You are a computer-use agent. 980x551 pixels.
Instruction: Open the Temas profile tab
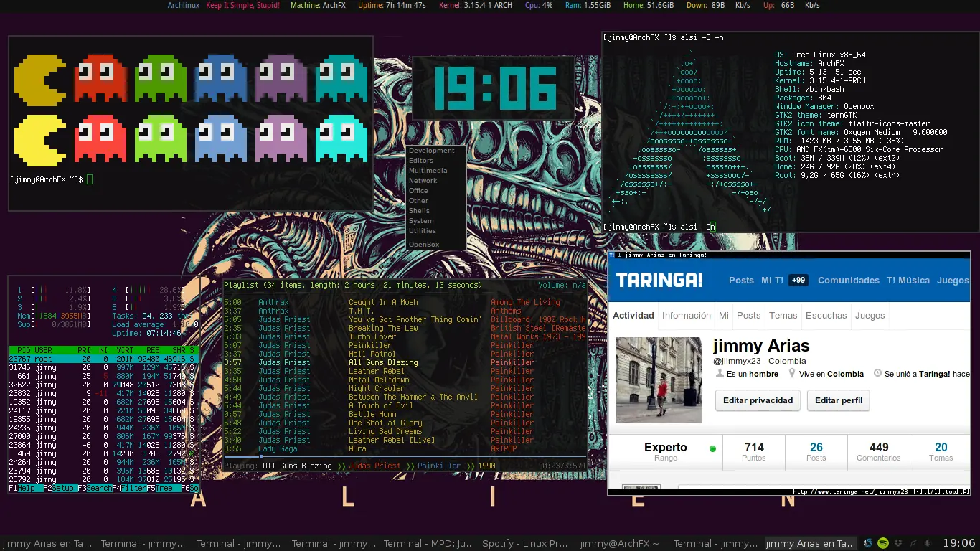click(x=783, y=315)
